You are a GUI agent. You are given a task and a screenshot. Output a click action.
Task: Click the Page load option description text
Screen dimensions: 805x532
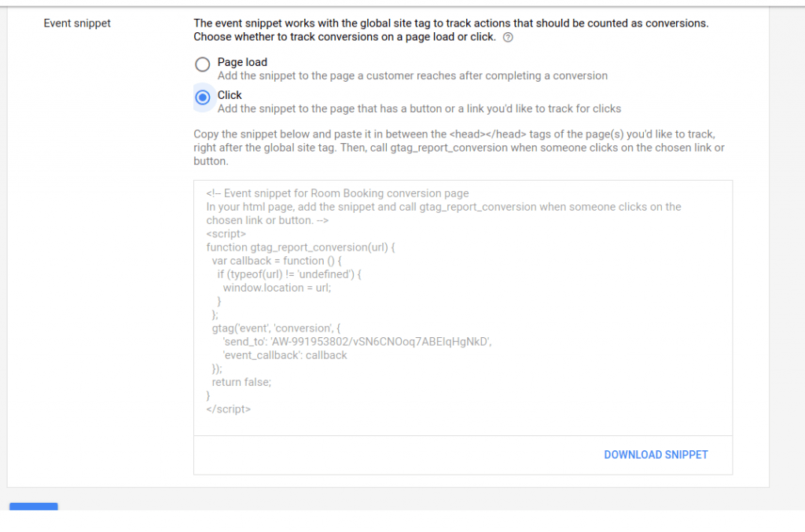click(x=409, y=75)
